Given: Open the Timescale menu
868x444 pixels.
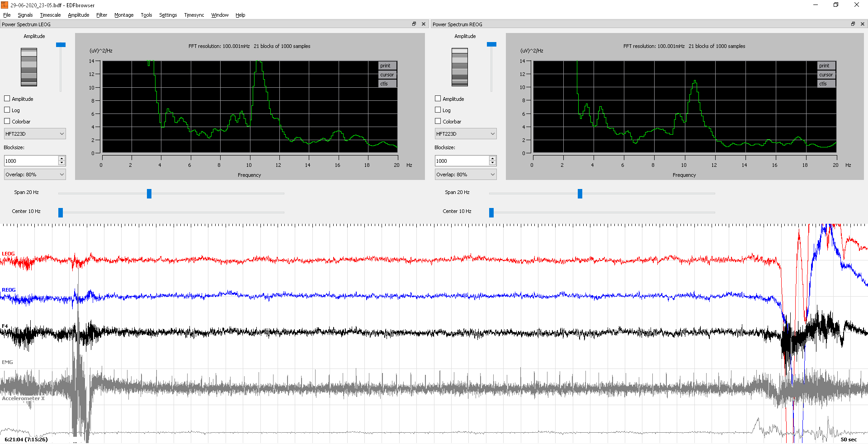Looking at the screenshot, I should [x=50, y=15].
